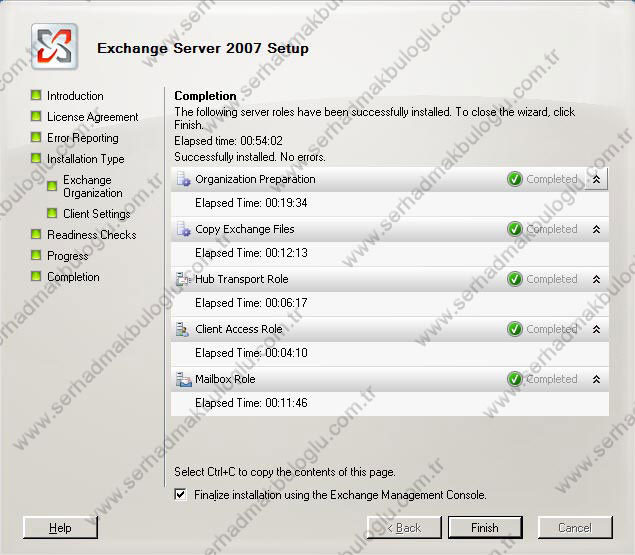Click Organization Preparation green completed checkmark
The width and height of the screenshot is (635, 555).
click(515, 179)
